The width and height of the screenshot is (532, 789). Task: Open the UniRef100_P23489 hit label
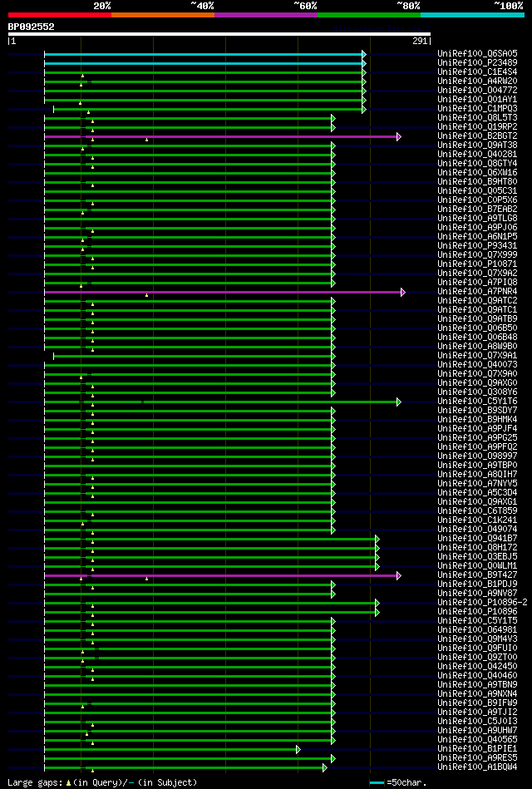(477, 62)
